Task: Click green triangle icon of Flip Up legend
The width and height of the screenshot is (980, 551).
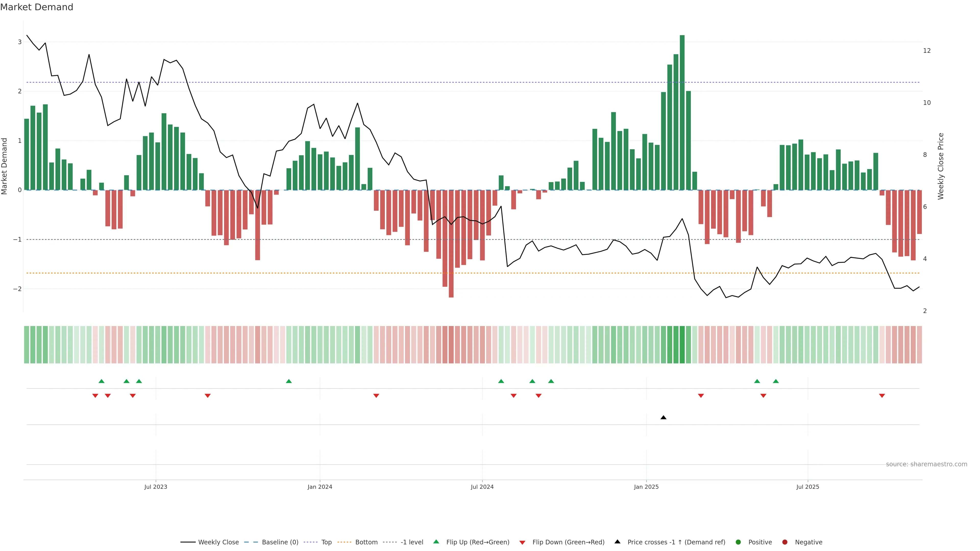Action: coord(436,542)
